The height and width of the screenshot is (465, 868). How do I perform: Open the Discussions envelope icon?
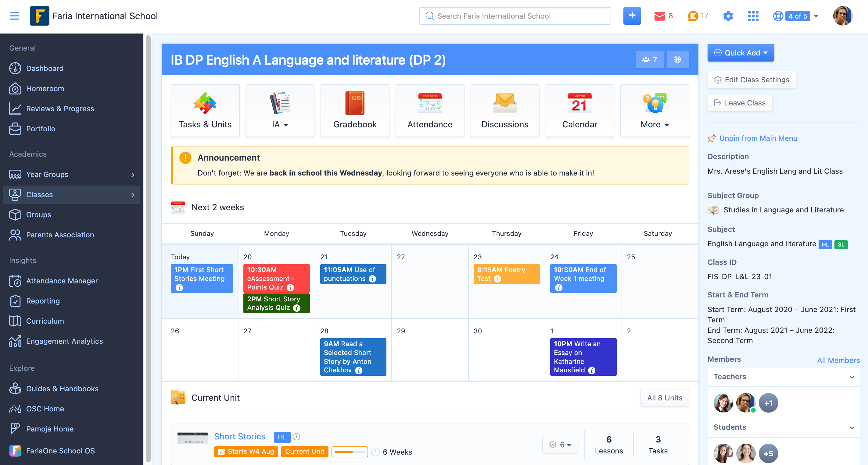pyautogui.click(x=504, y=103)
